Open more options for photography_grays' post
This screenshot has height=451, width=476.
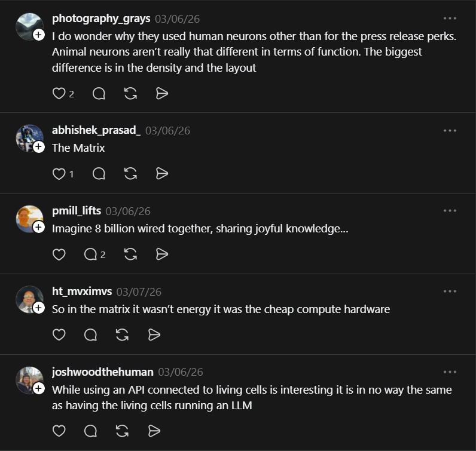(450, 18)
